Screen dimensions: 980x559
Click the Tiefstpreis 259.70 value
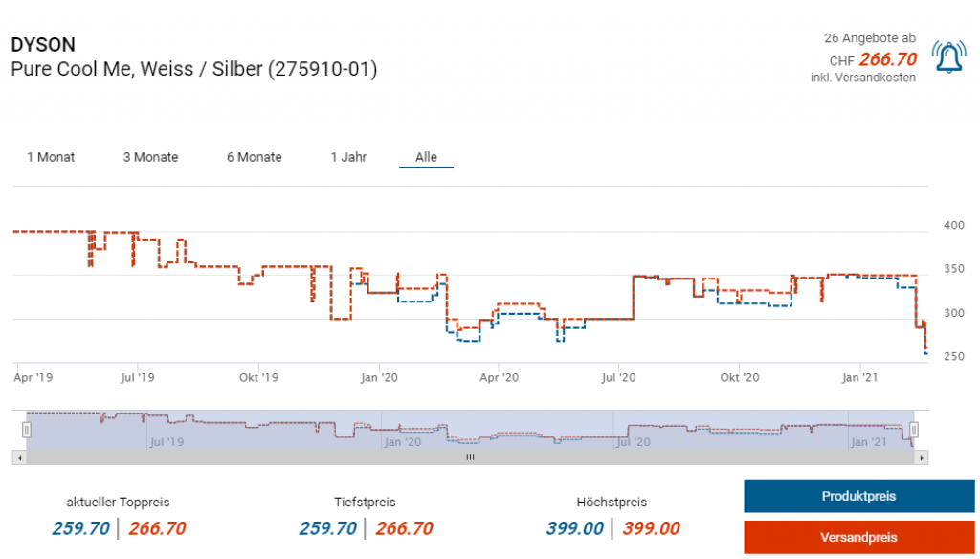327,528
